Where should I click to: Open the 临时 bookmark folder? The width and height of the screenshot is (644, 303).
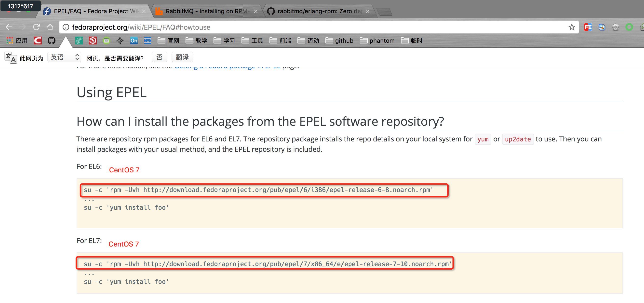(x=412, y=41)
